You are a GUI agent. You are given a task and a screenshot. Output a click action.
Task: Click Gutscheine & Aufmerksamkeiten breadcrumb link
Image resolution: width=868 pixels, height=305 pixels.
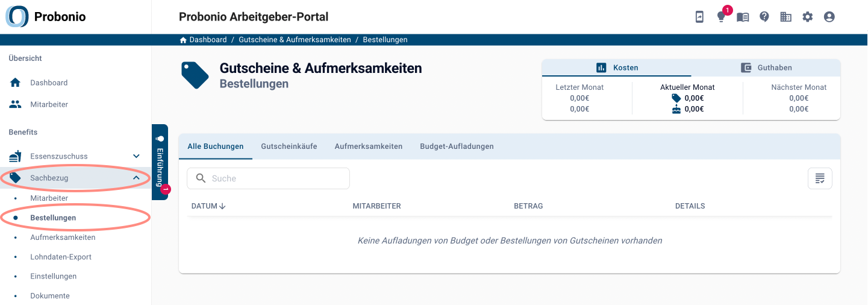click(x=295, y=40)
